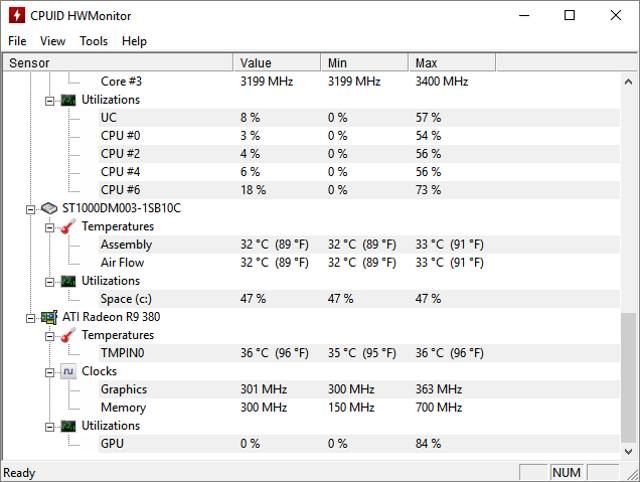Click the HWMonitor lightning app icon in title bar
This screenshot has width=640, height=482.
pyautogui.click(x=15, y=15)
